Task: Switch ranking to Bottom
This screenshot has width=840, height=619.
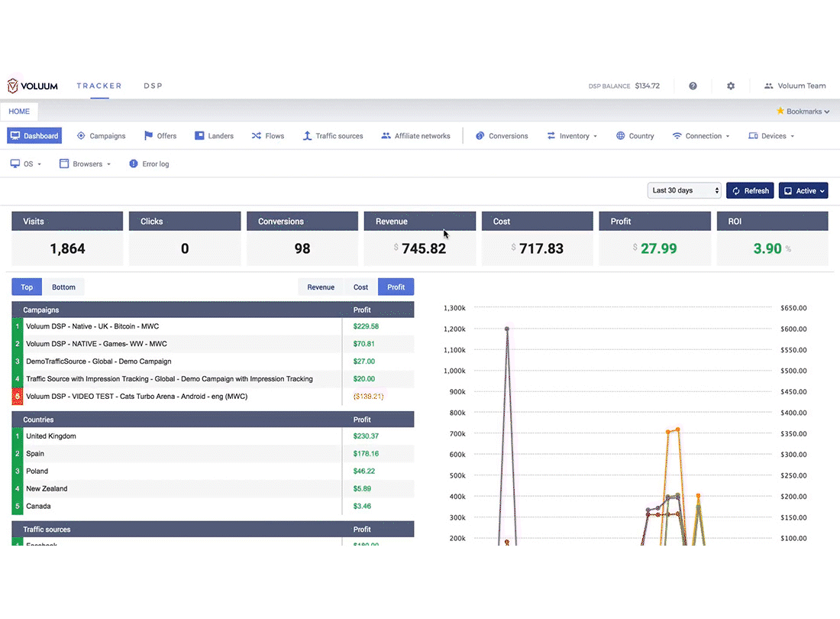Action: tap(63, 287)
